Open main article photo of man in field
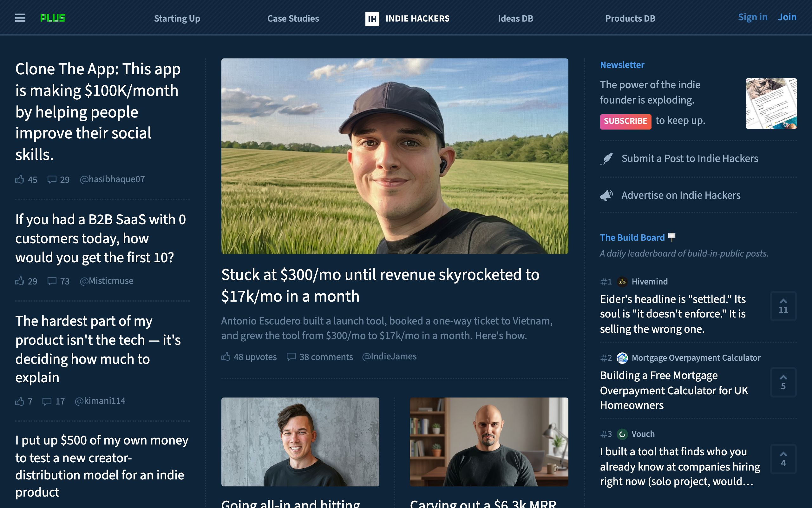Viewport: 812px width, 508px height. pyautogui.click(x=395, y=156)
